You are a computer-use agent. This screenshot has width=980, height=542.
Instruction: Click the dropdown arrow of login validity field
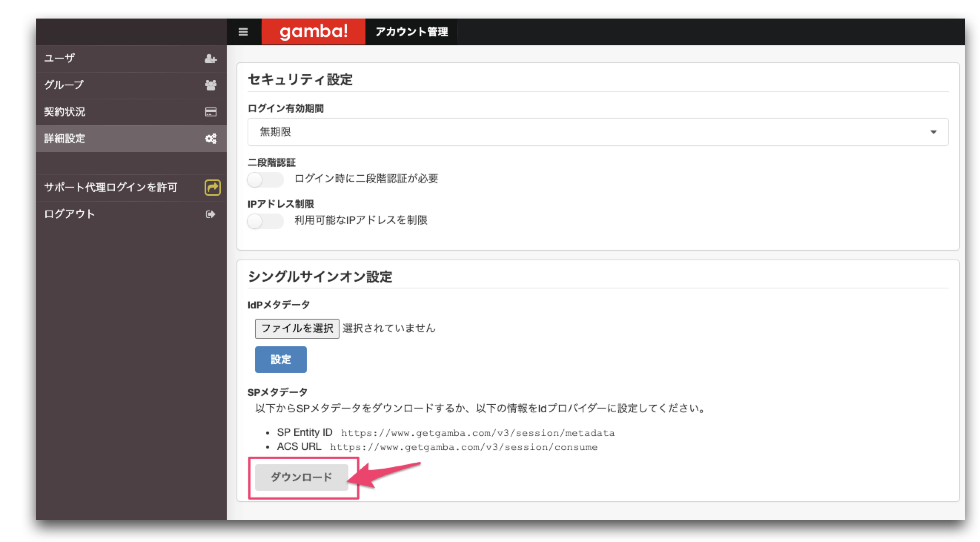tap(933, 132)
